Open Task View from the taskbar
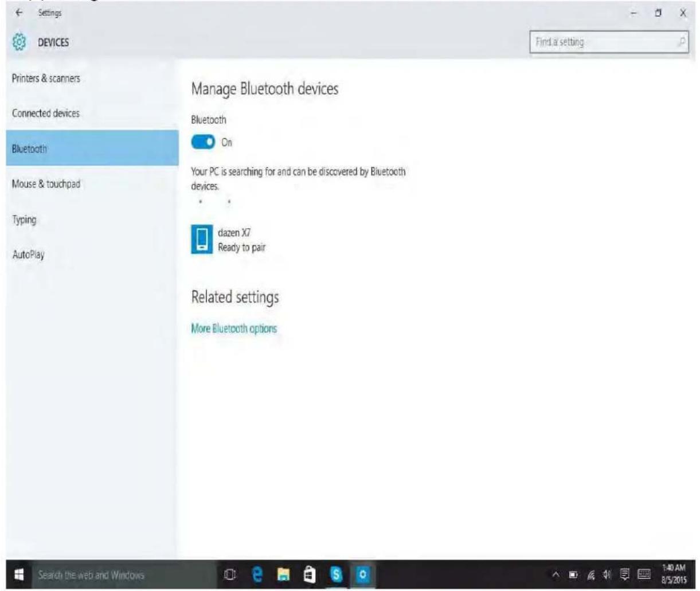The width and height of the screenshot is (700, 591). [x=229, y=574]
